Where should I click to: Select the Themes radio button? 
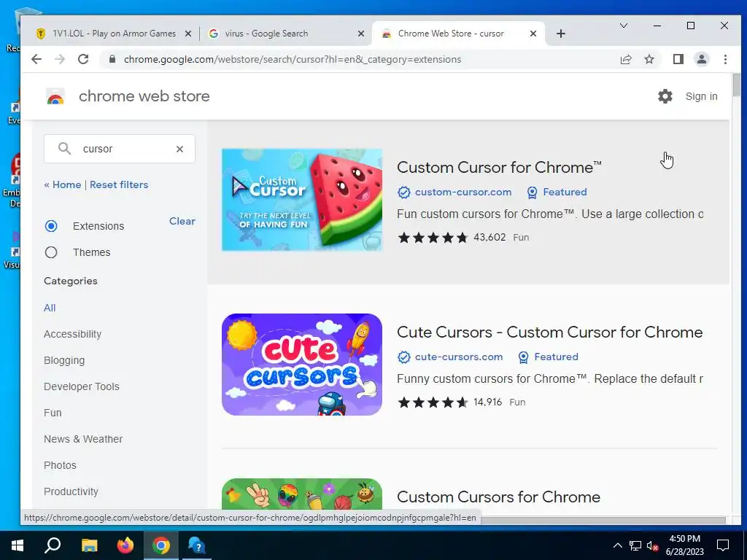51,252
